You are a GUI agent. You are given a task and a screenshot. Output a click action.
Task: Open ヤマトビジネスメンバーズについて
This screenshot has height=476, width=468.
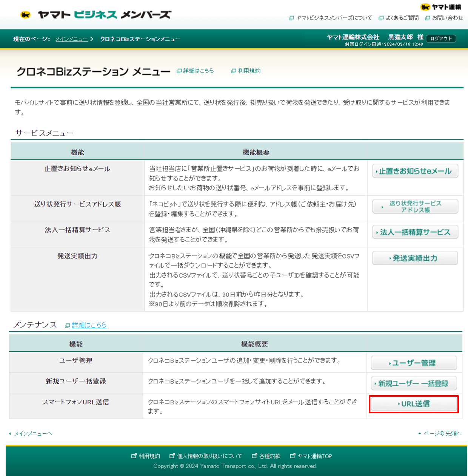point(334,18)
